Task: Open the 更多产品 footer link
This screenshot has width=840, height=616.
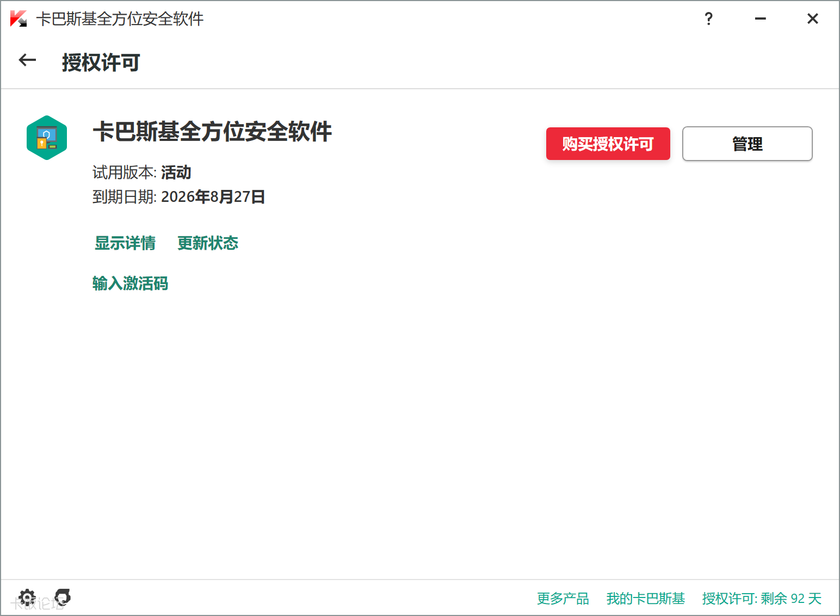Action: [x=563, y=599]
